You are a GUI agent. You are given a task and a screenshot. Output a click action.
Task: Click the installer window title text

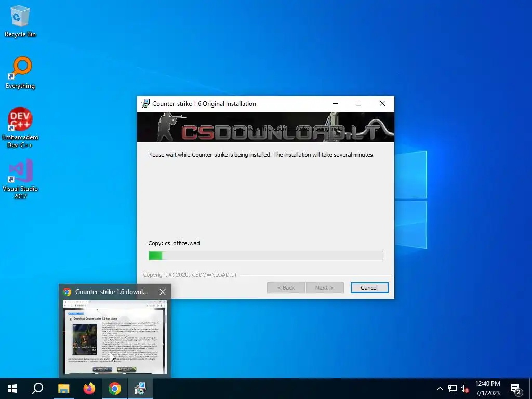(x=204, y=104)
